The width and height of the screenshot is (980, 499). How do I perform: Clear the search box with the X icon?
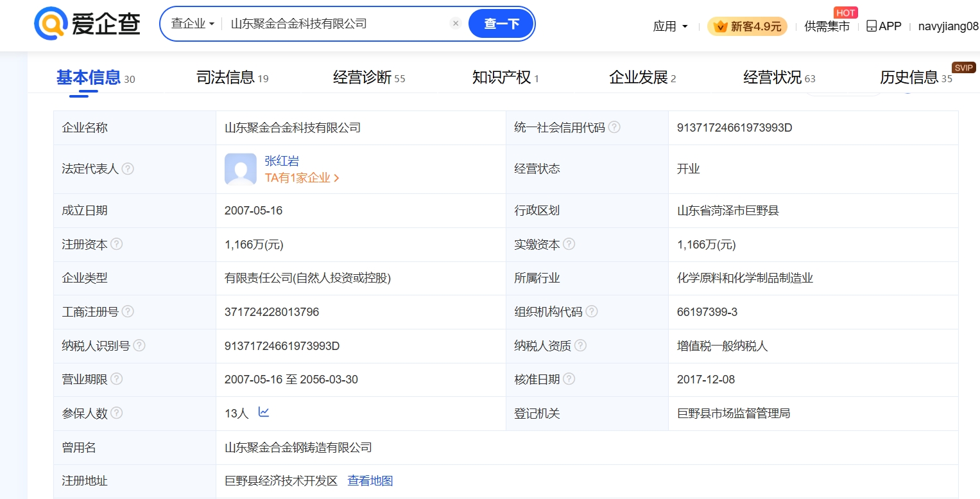[456, 24]
